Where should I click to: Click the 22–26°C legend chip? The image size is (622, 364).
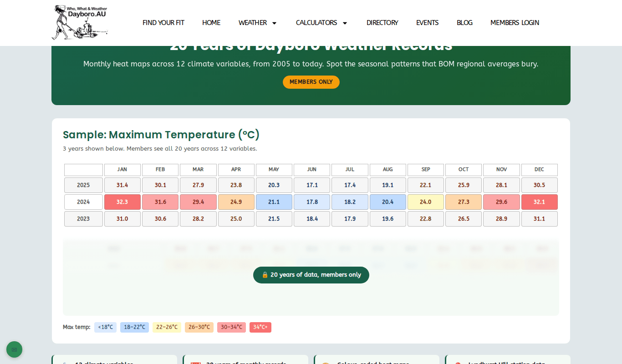[167, 327]
